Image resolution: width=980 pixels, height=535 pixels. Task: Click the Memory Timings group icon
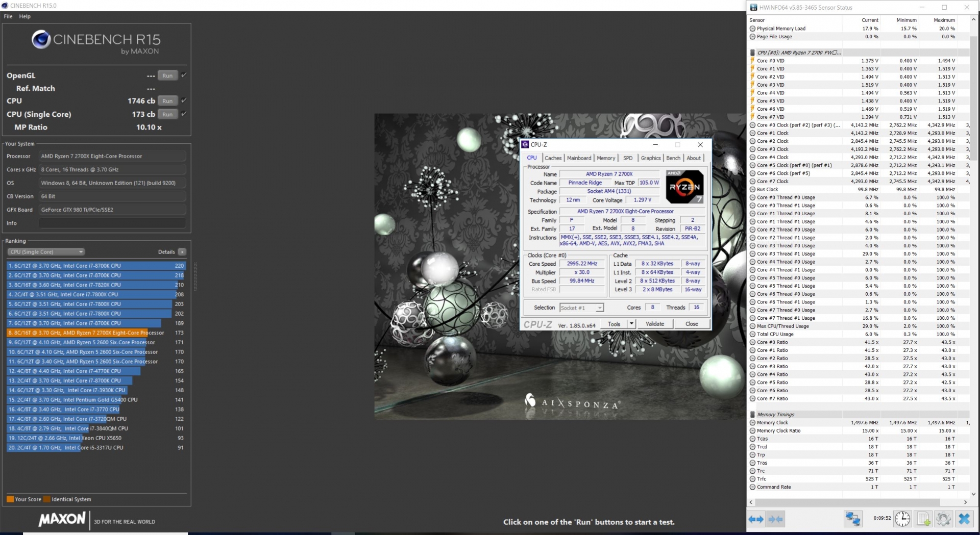coord(752,415)
